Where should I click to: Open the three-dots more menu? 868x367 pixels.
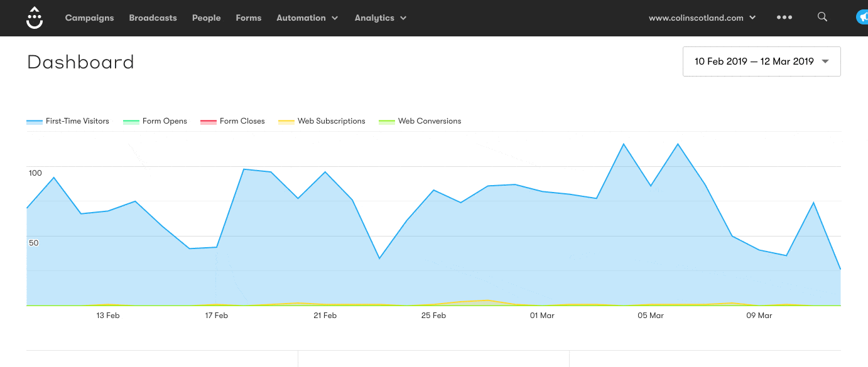pyautogui.click(x=784, y=18)
